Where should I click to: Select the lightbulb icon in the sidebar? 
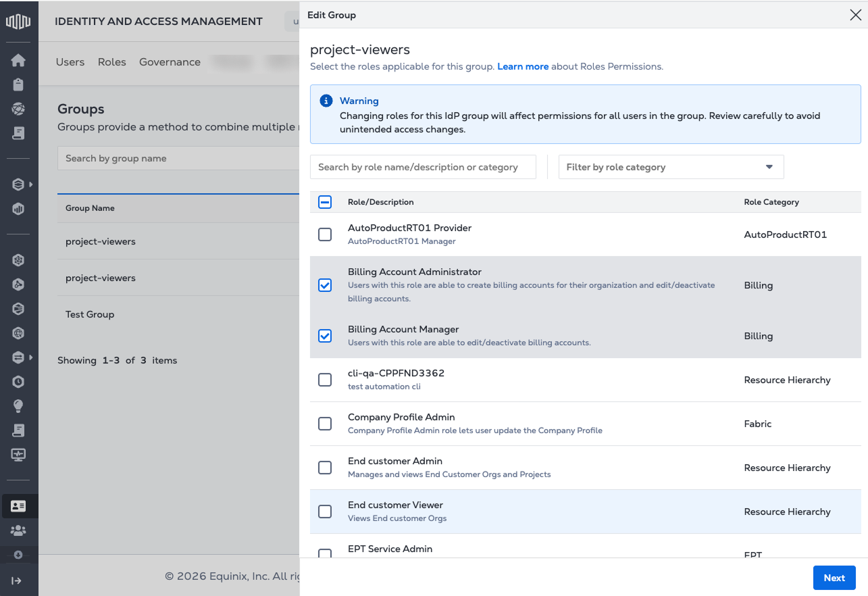tap(18, 406)
